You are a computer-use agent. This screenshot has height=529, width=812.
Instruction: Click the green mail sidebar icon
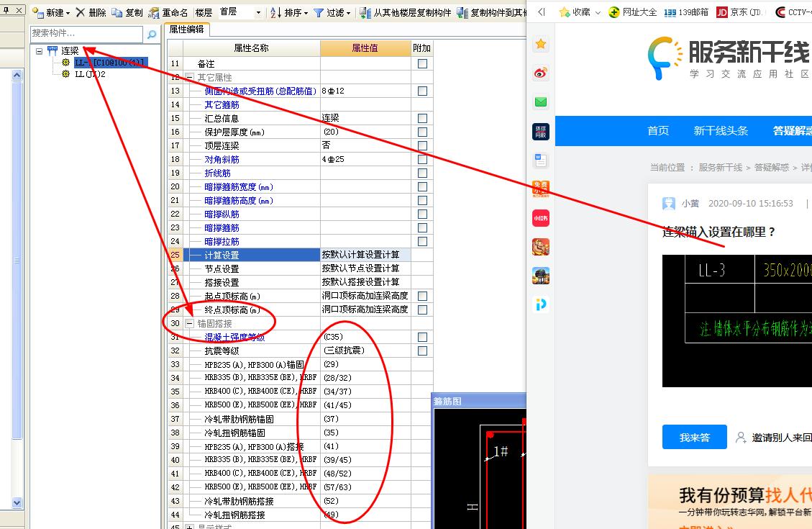click(x=541, y=102)
